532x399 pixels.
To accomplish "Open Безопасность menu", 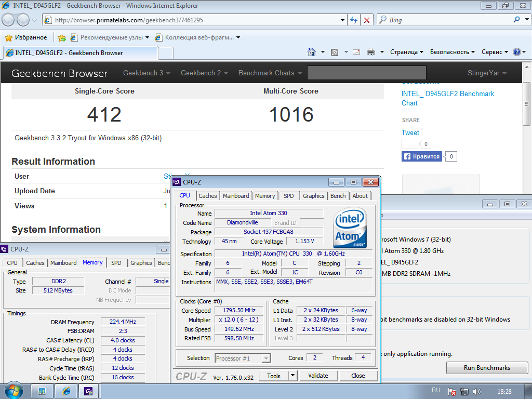I will (x=453, y=52).
